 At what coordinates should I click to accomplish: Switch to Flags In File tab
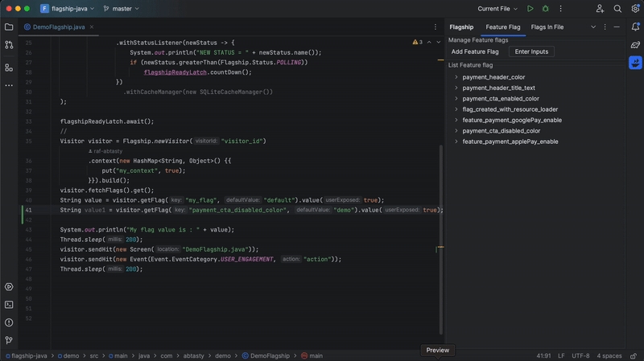tap(547, 27)
